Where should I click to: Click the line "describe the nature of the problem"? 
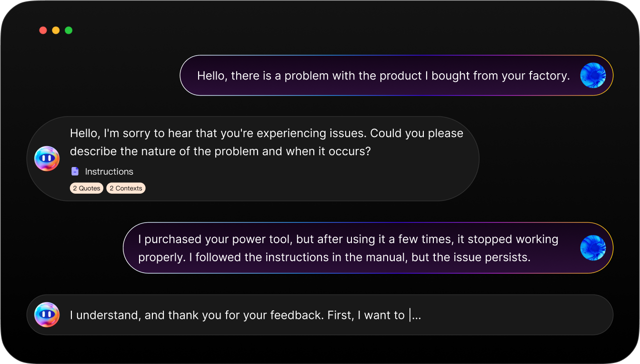tap(220, 151)
